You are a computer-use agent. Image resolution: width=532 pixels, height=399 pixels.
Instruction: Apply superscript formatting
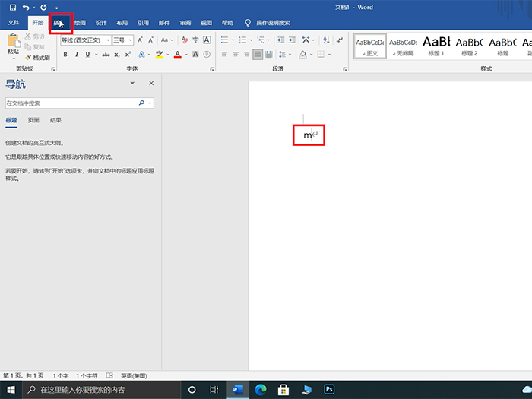[x=128, y=54]
